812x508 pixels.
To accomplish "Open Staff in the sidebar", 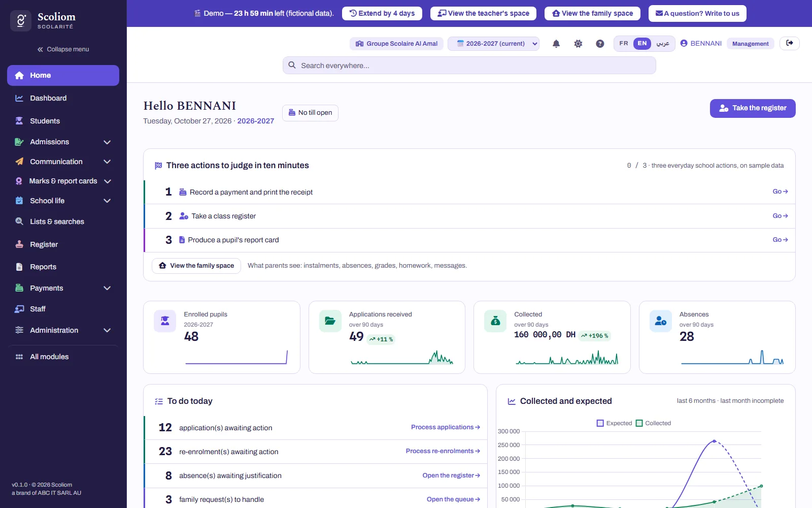I will point(63,309).
